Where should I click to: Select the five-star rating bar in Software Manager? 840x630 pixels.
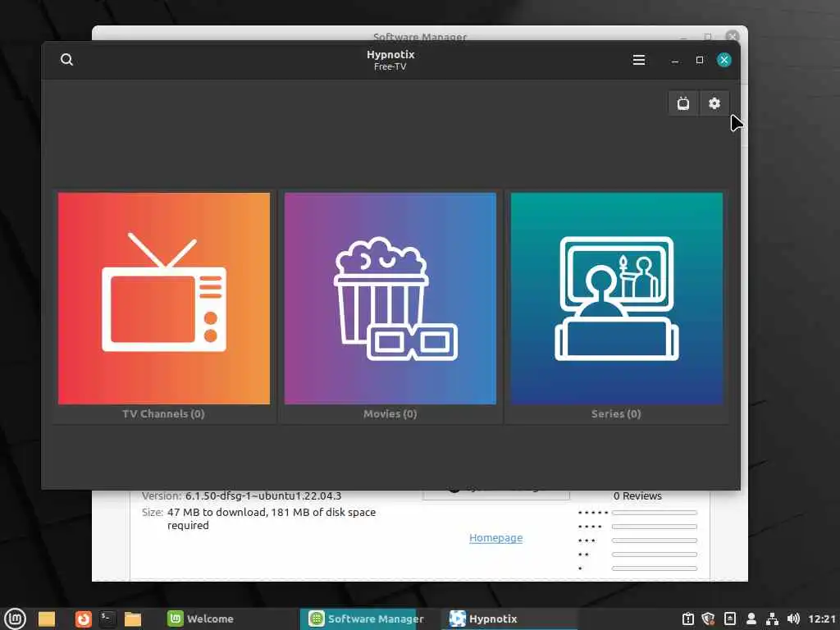(654, 513)
